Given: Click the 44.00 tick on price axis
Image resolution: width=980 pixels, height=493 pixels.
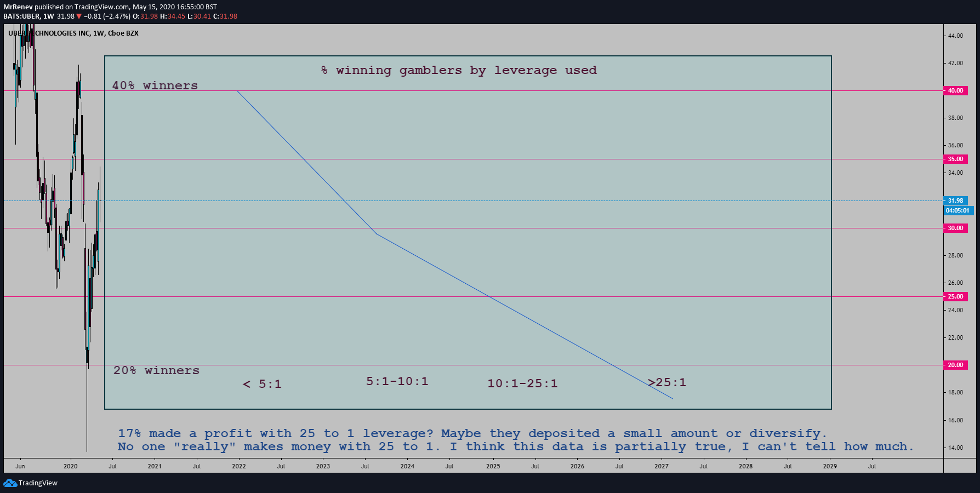Looking at the screenshot, I should click(x=955, y=36).
